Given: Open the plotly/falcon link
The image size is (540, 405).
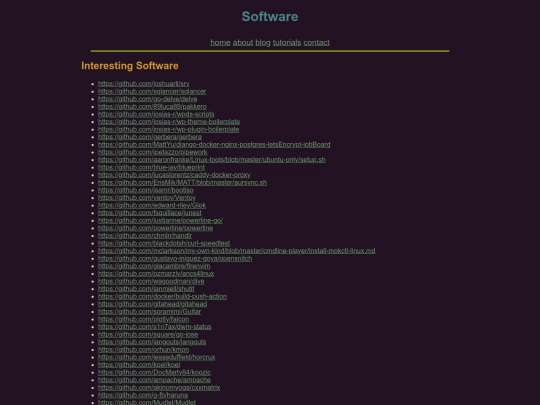Looking at the screenshot, I should pyautogui.click(x=144, y=319).
